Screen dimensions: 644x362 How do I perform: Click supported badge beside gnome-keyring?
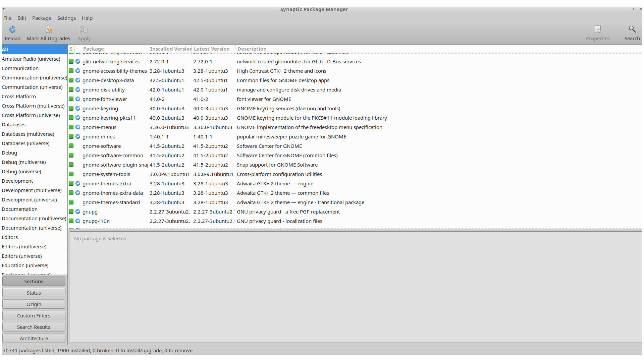point(78,109)
